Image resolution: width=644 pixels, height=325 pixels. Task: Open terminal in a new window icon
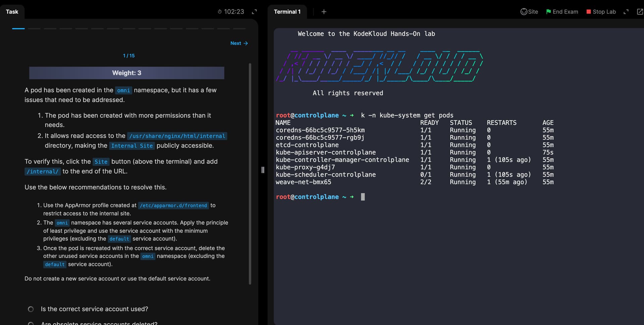pyautogui.click(x=640, y=12)
